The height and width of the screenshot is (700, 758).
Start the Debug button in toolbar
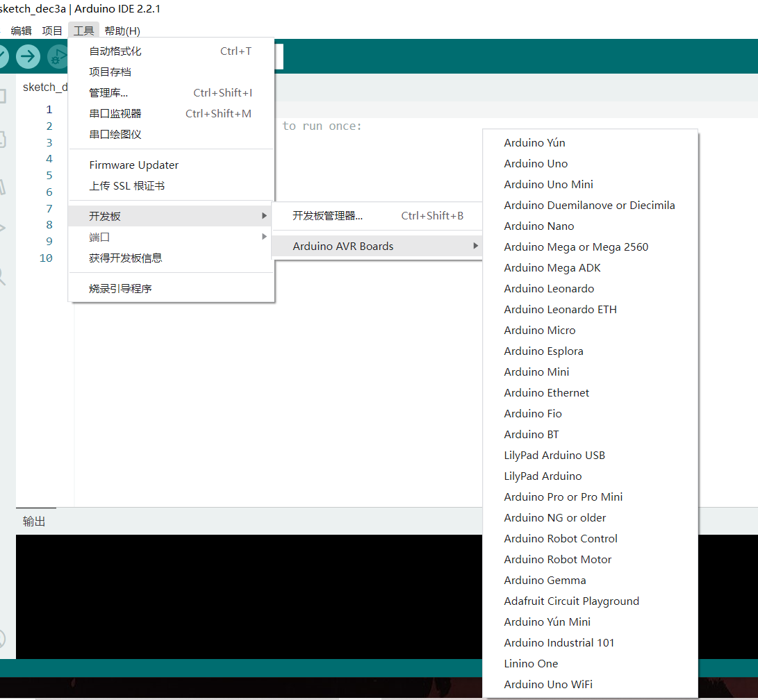[58, 56]
